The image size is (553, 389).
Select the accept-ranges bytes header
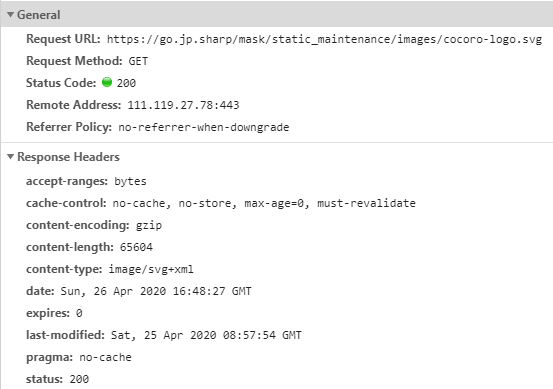(86, 181)
